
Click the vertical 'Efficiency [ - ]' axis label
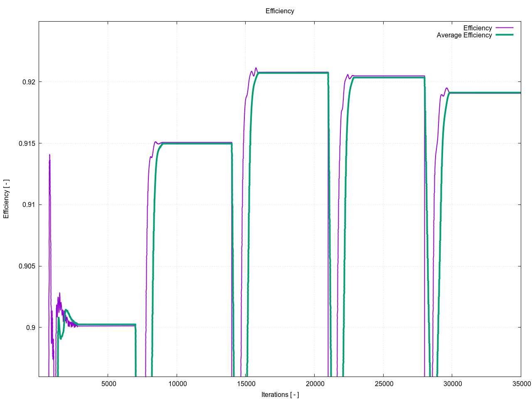(6, 199)
